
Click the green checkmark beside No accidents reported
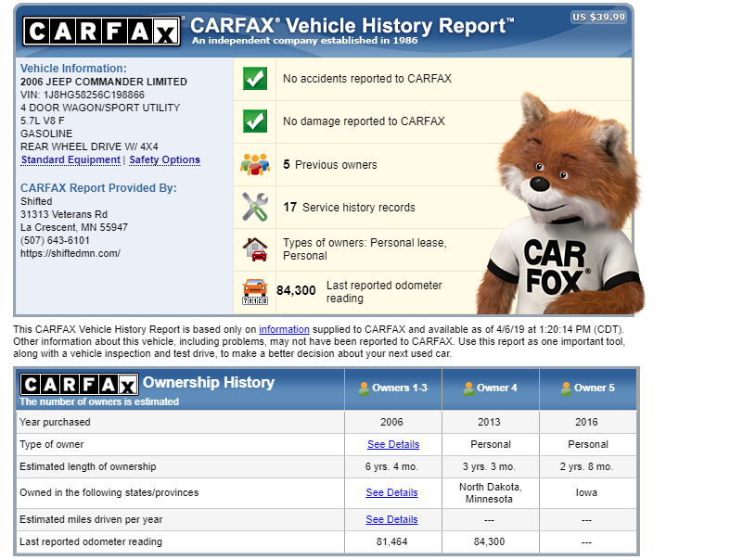255,79
